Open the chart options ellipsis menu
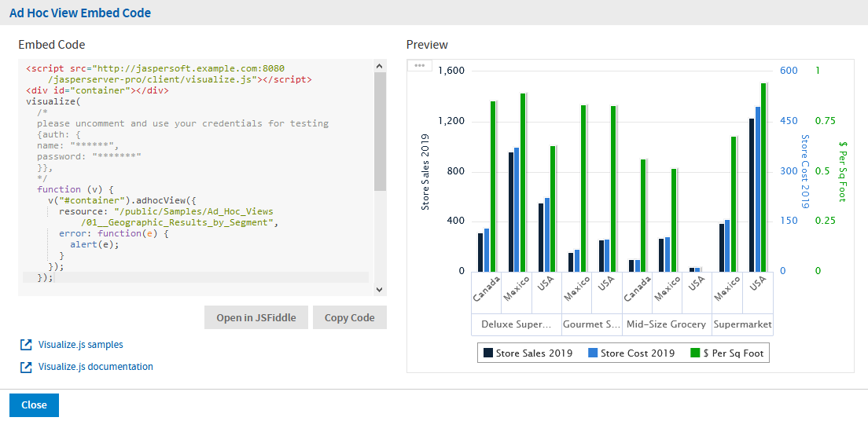This screenshot has width=868, height=421. click(x=419, y=65)
